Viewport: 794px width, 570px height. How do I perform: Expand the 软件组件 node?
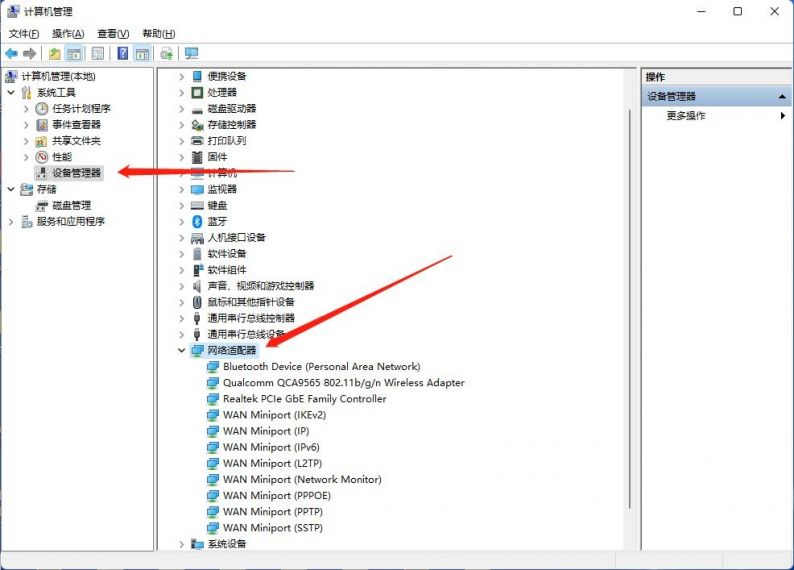coord(181,270)
